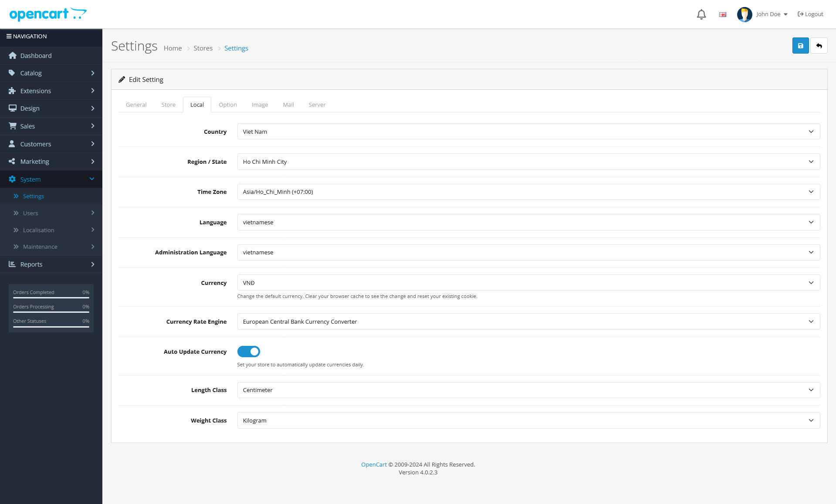Image resolution: width=836 pixels, height=504 pixels.
Task: Click the Sales shopping cart icon
Action: pyautogui.click(x=13, y=126)
